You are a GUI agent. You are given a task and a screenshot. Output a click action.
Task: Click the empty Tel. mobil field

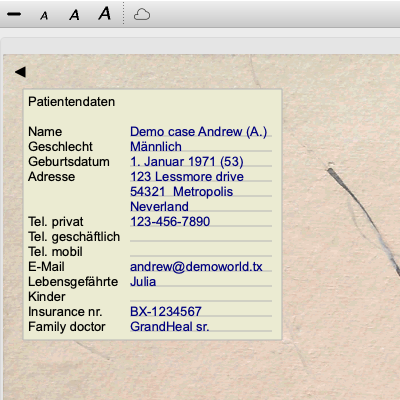pos(201,252)
